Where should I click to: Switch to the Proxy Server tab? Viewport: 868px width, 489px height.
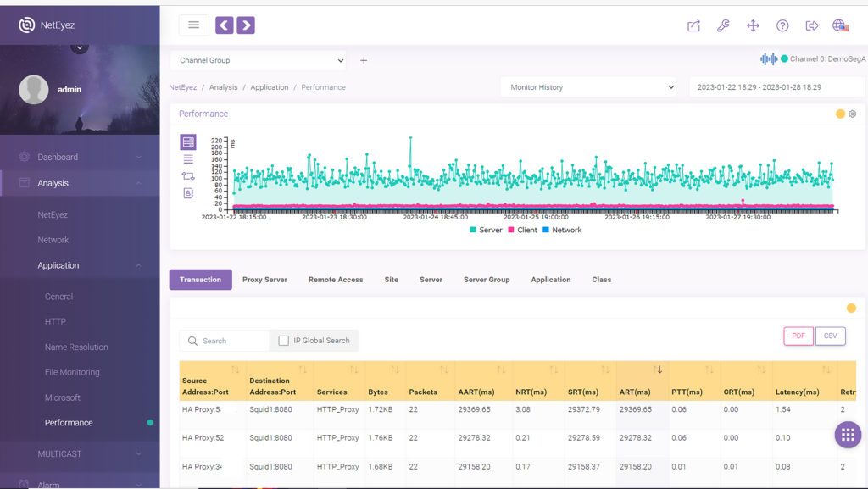click(264, 279)
